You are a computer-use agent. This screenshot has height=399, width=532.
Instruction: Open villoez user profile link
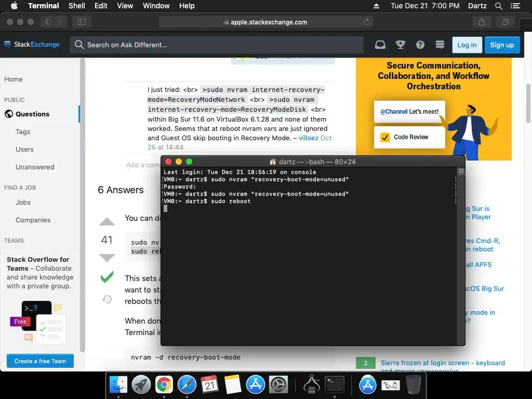point(309,138)
